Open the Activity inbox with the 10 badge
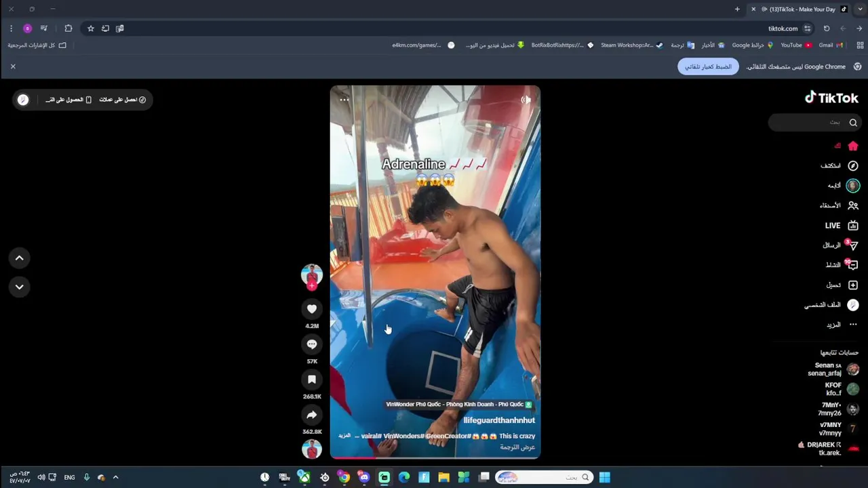The image size is (868, 488). coord(842,265)
